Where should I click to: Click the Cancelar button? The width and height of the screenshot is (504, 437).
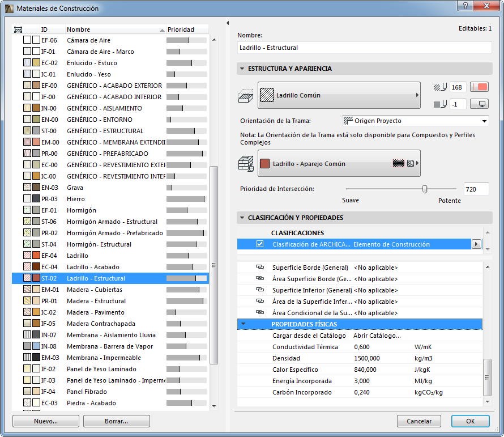click(419, 421)
